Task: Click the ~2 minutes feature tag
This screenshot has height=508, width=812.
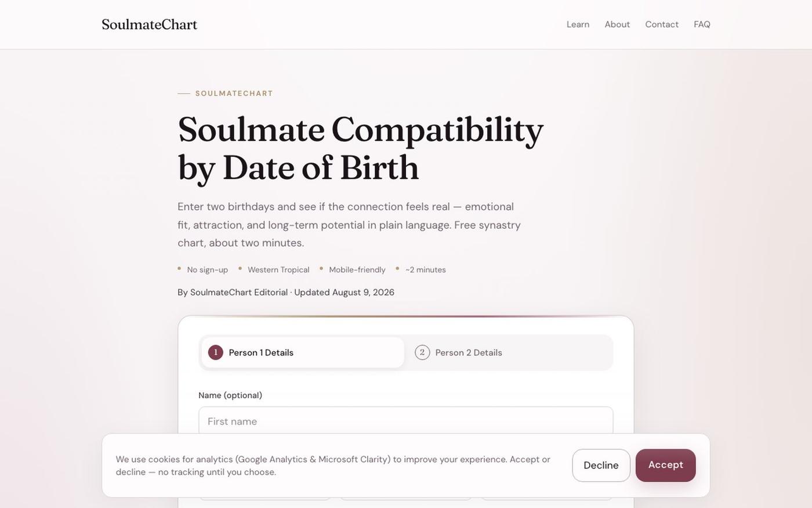Action: (x=426, y=270)
